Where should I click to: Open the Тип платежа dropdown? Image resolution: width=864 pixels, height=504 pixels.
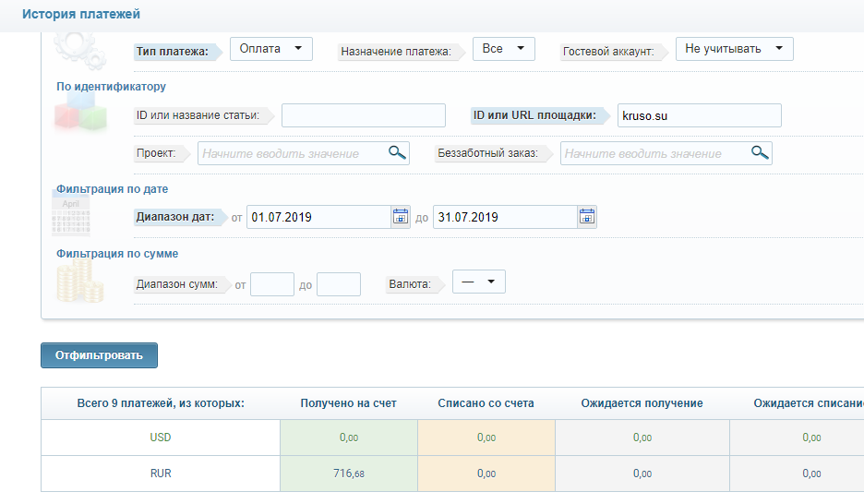271,49
